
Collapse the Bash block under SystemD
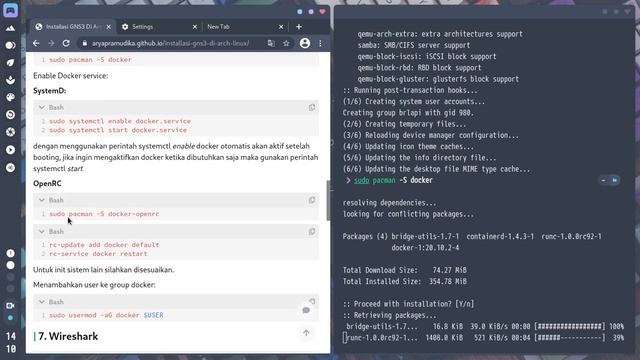click(x=42, y=107)
